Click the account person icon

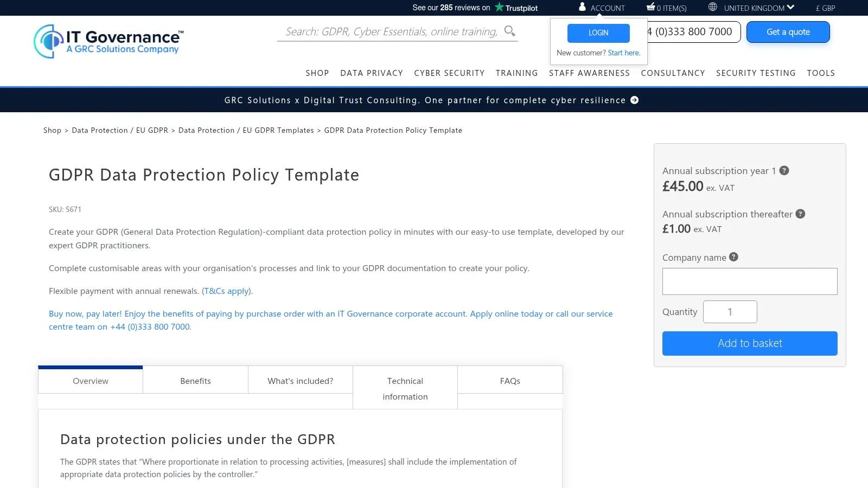click(583, 7)
